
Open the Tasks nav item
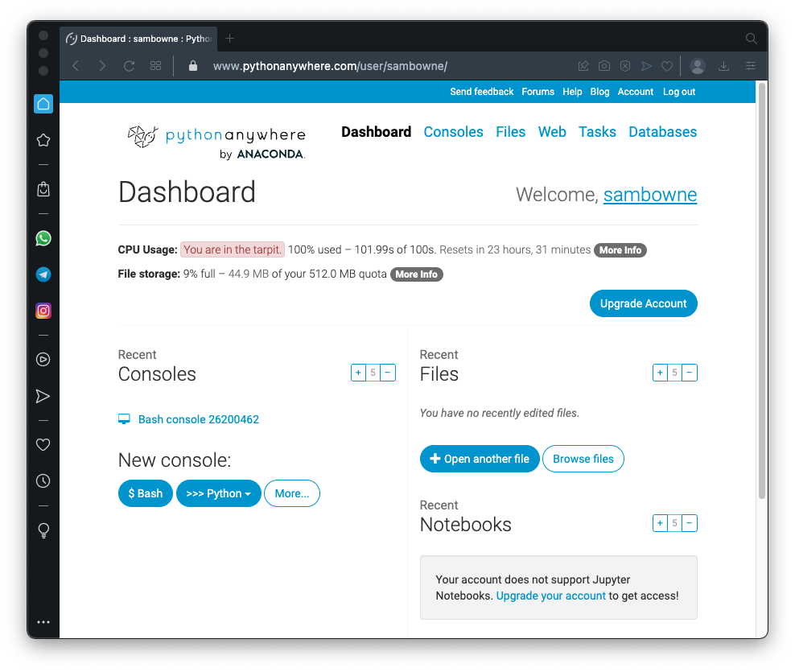(x=597, y=132)
